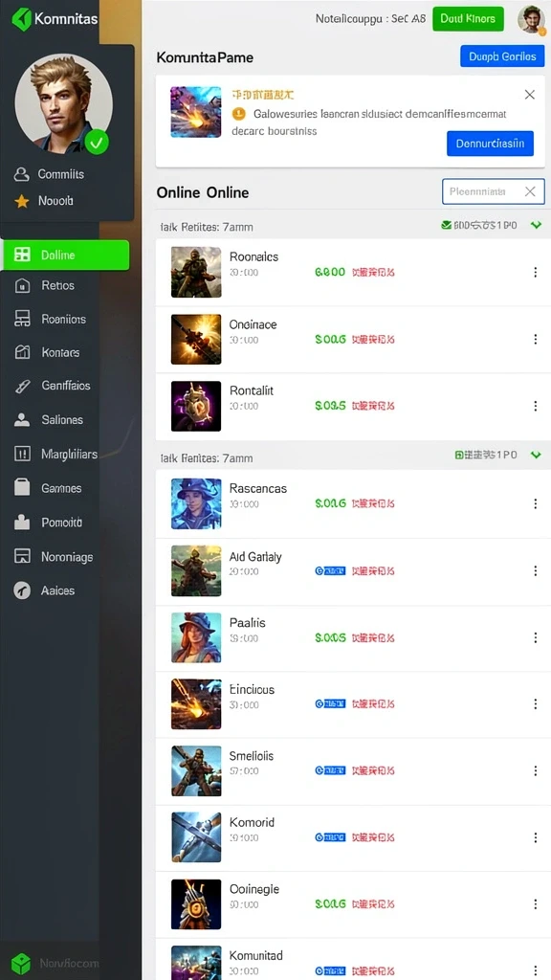Click the Aaices menu label

tap(57, 590)
